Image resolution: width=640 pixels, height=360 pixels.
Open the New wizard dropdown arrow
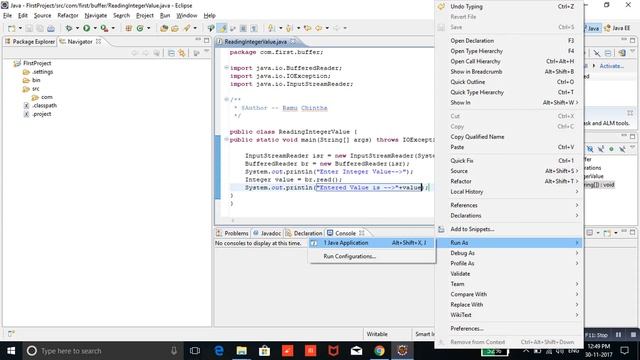[20, 28]
